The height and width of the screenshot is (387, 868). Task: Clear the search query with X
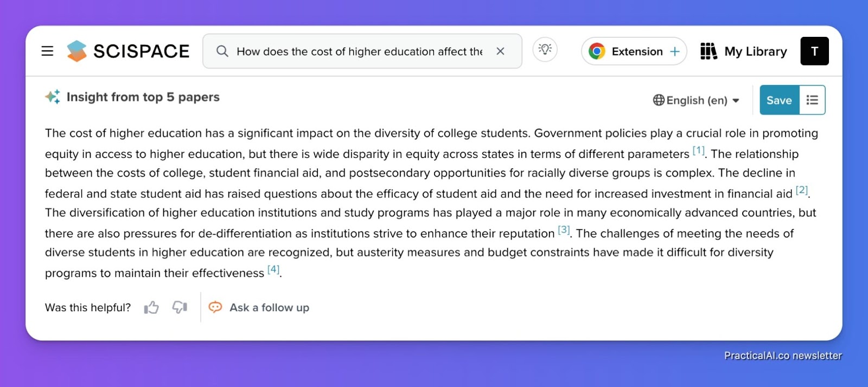pos(500,51)
